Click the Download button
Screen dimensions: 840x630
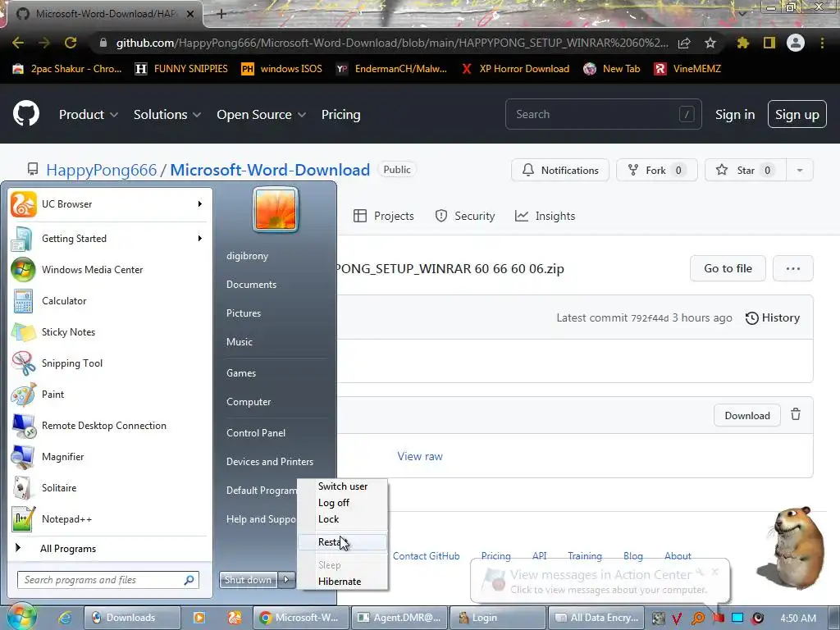(746, 416)
